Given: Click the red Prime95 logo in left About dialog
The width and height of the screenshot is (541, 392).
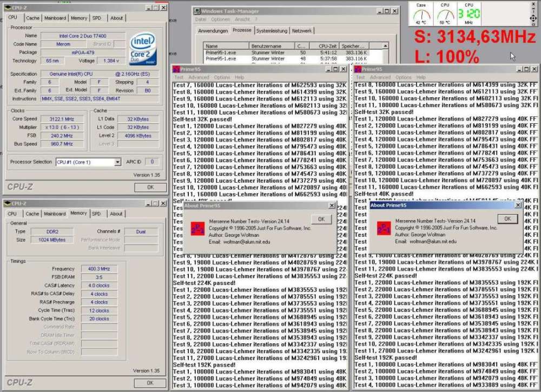Looking at the screenshot, I should click(197, 229).
